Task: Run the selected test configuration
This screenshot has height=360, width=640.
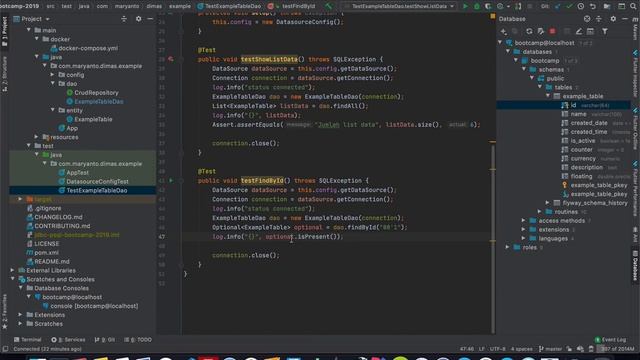Action: tap(465, 6)
